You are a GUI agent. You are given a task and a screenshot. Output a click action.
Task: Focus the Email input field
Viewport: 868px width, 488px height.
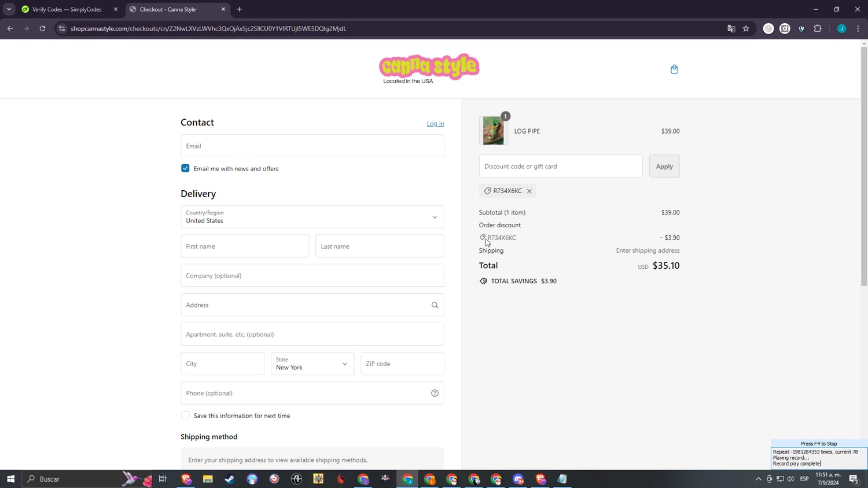pos(312,146)
